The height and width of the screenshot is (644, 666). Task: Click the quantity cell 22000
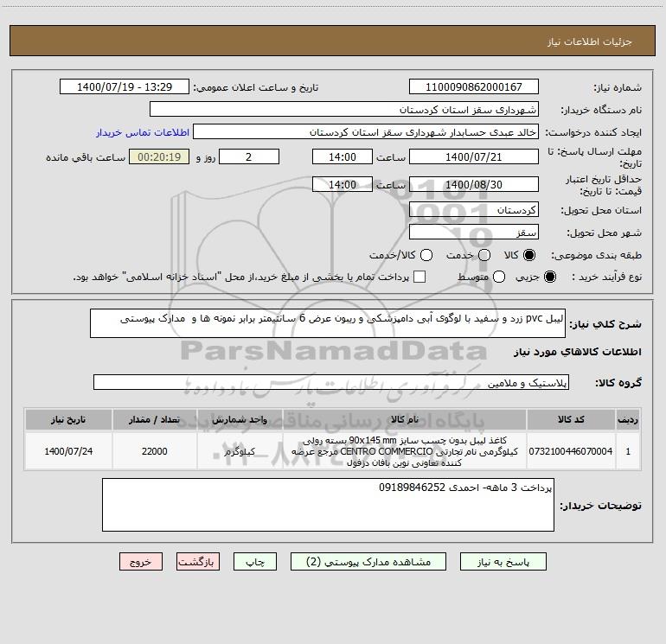pyautogui.click(x=154, y=451)
